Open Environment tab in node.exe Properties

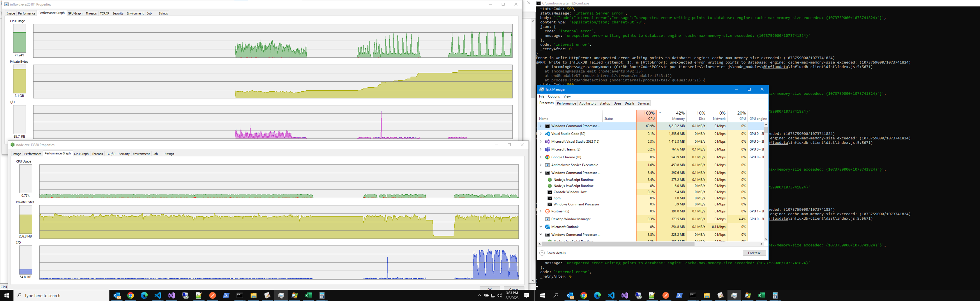(x=141, y=154)
